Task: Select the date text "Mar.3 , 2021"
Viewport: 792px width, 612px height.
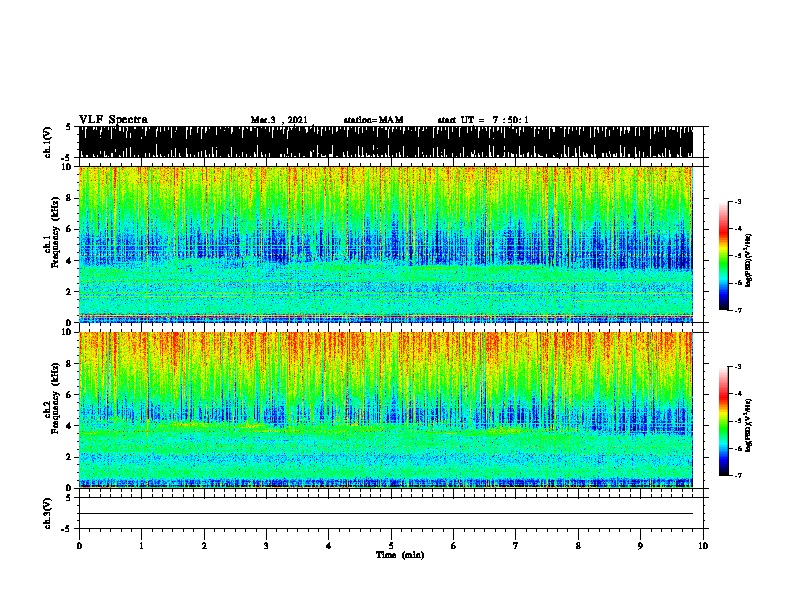Action: 279,120
